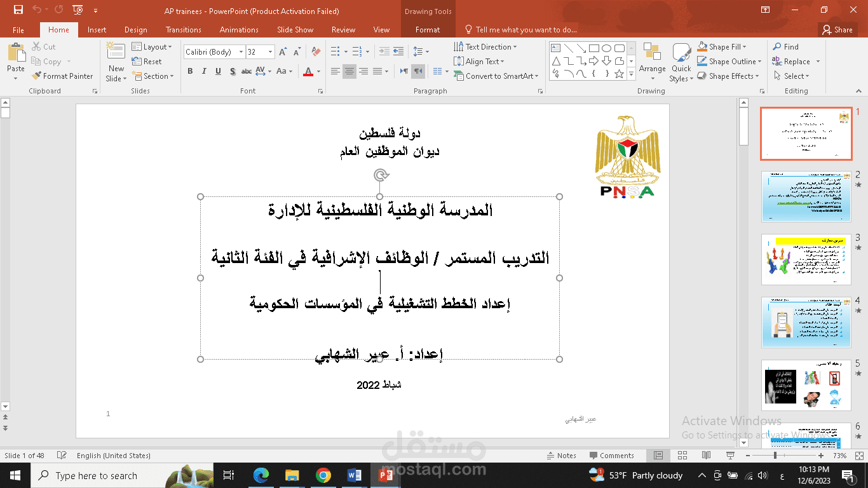Open File Explorer from the taskbar
Viewport: 868px width, 488px height.
click(x=292, y=475)
